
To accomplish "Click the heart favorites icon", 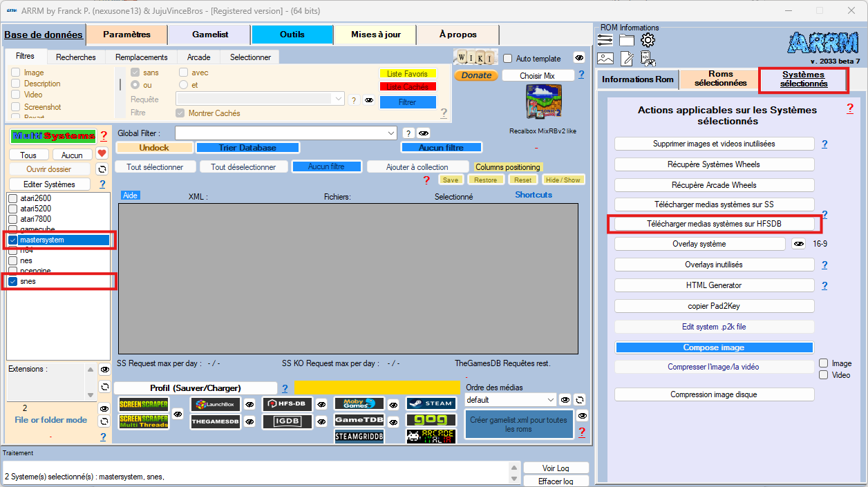I will click(x=102, y=154).
